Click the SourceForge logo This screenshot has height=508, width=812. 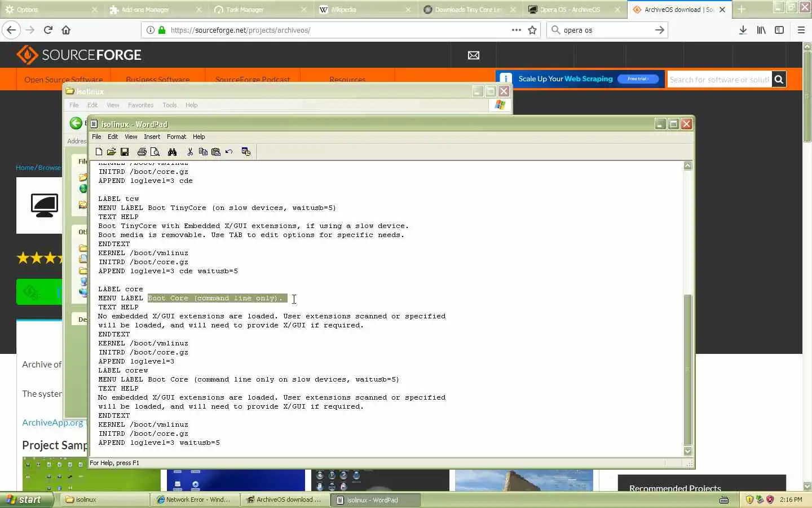[x=79, y=55]
